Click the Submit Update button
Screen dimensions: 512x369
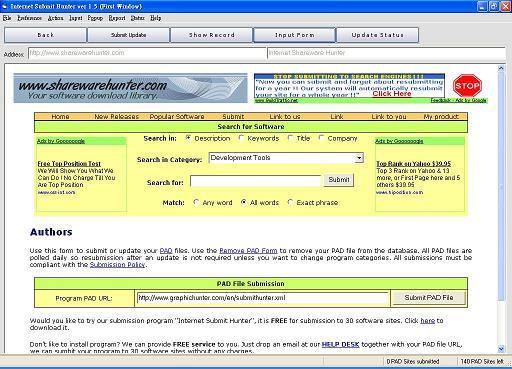(x=128, y=35)
